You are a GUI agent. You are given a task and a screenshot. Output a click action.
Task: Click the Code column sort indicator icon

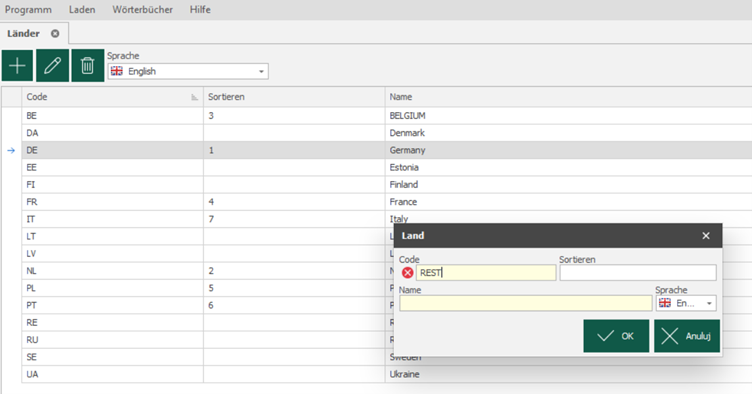coord(194,97)
